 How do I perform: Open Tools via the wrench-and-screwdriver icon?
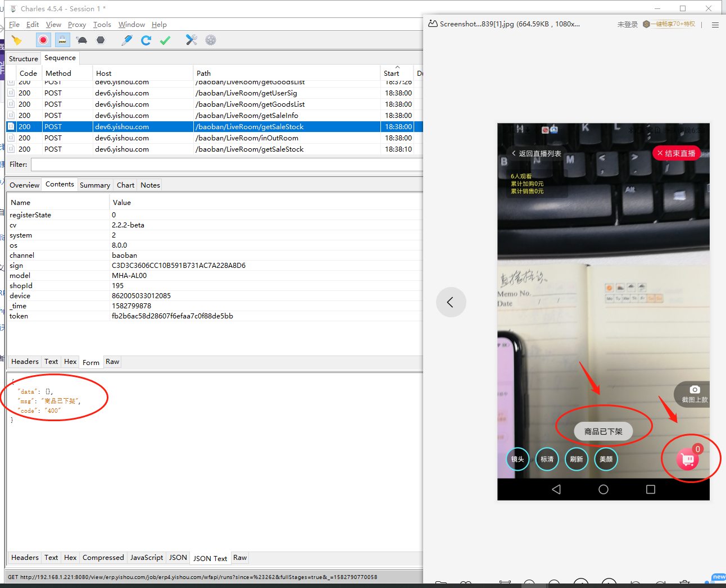(x=192, y=40)
